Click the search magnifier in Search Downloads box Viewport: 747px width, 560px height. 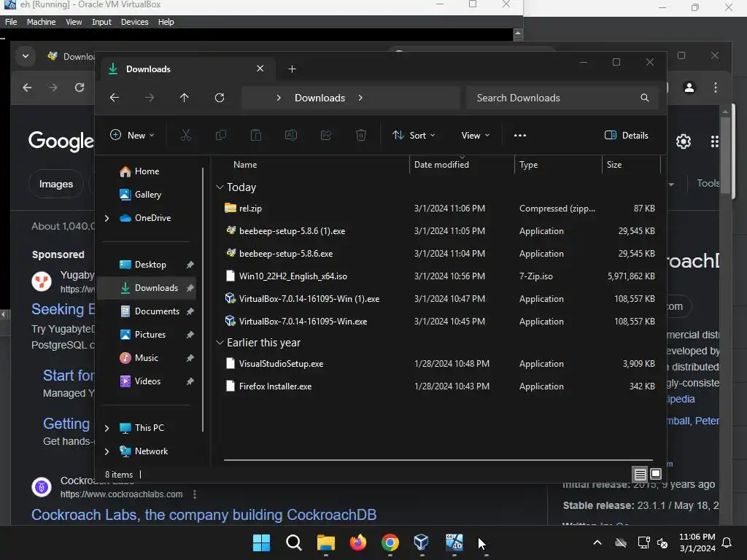[x=645, y=98]
